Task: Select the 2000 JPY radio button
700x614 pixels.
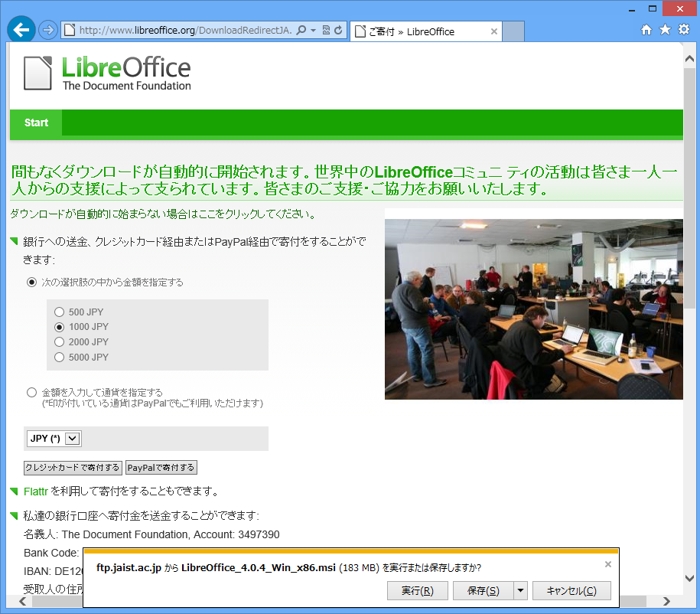Action: 59,342
